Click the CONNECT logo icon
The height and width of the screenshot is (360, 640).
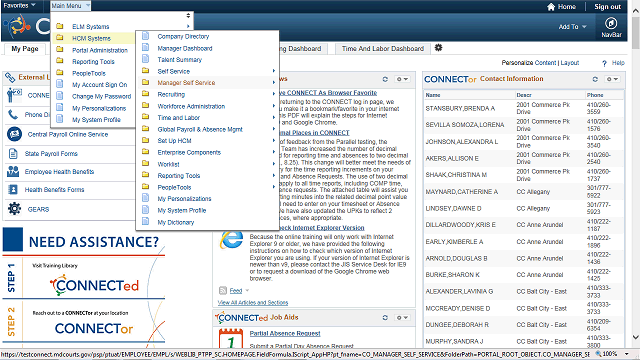point(18,26)
